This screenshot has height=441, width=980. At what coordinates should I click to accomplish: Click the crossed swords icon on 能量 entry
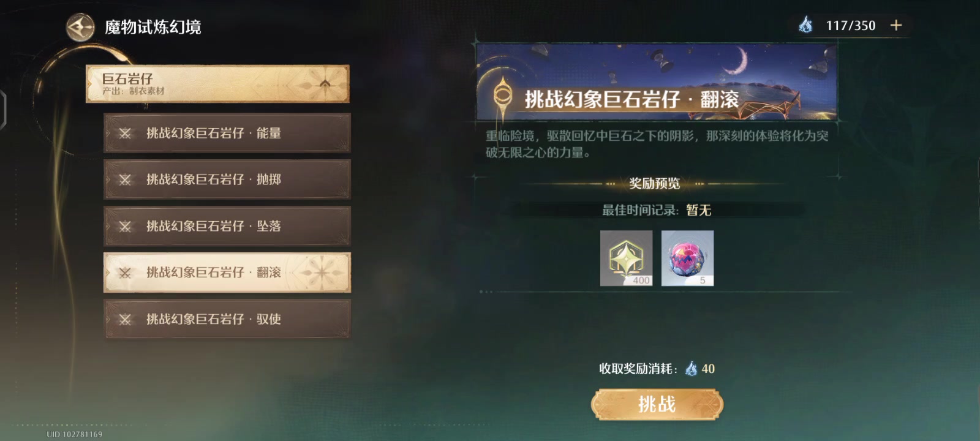125,133
